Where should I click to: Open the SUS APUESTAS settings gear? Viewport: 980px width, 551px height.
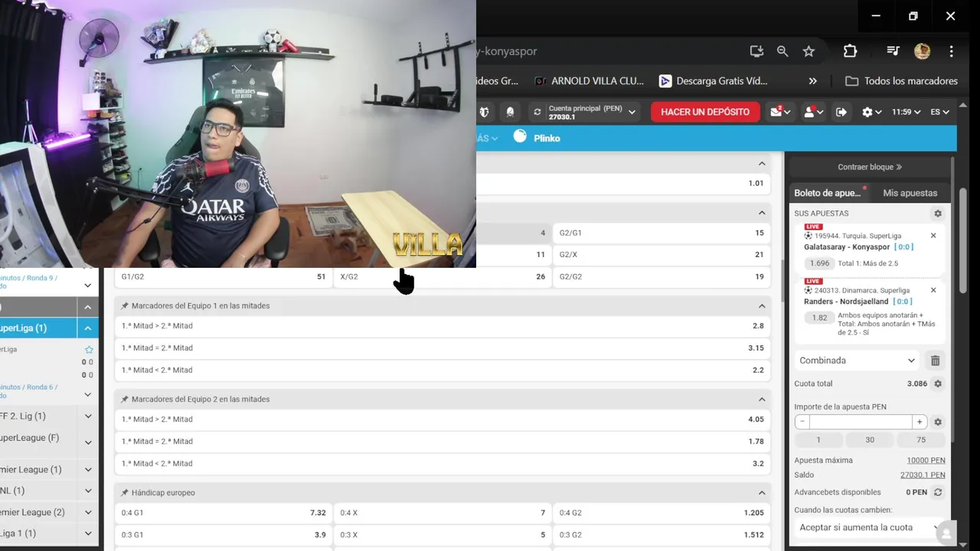click(x=938, y=214)
